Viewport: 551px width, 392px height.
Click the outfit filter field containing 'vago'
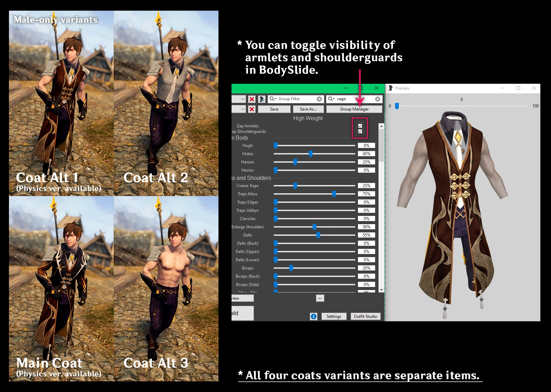tap(354, 99)
